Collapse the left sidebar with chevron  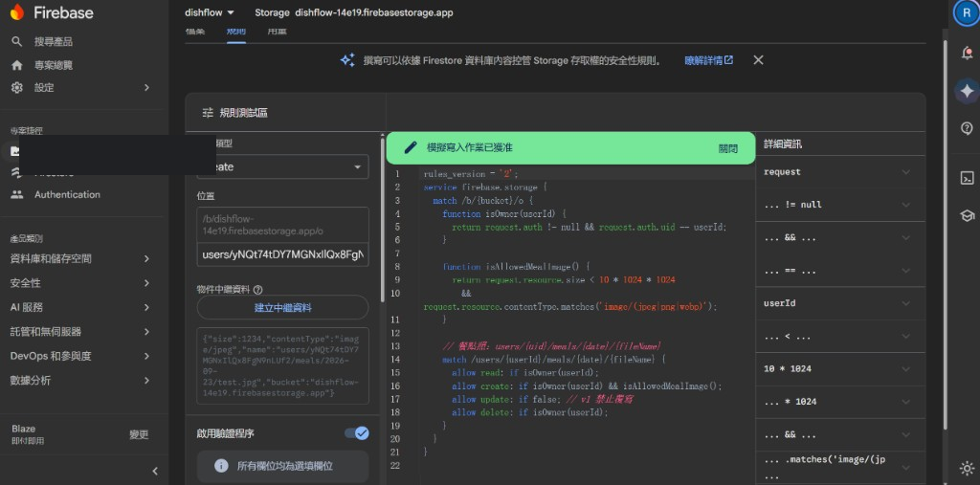pyautogui.click(x=155, y=472)
